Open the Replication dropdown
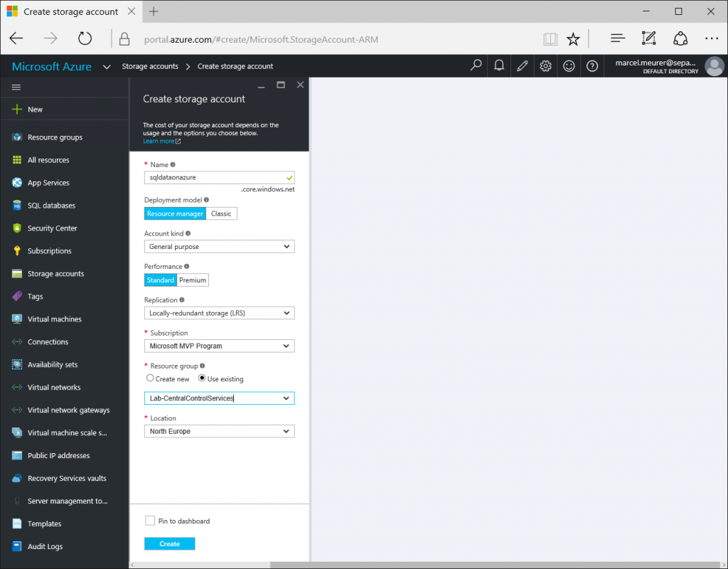This screenshot has width=728, height=569. tap(219, 313)
